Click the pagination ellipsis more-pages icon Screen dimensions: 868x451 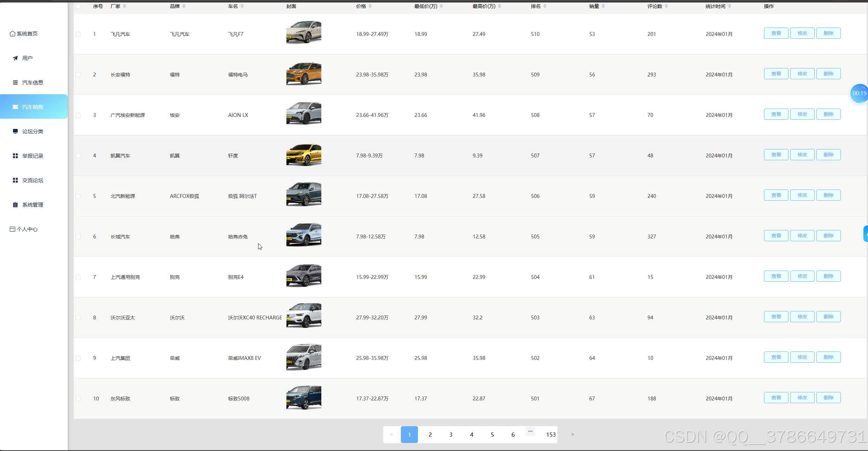[530, 431]
